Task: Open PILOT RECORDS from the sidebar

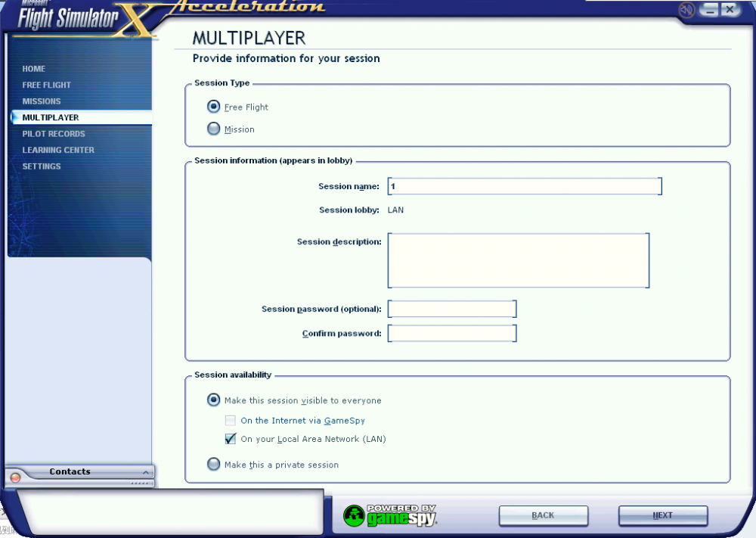Action: tap(54, 134)
